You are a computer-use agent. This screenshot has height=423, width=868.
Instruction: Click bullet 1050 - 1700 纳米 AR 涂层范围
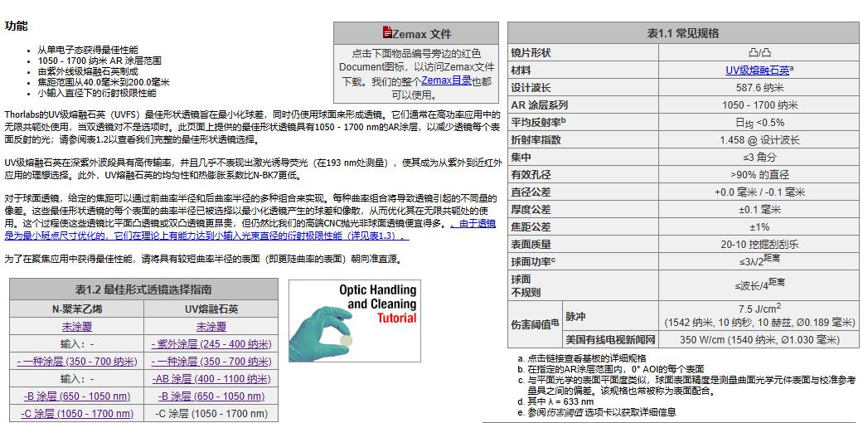pyautogui.click(x=99, y=61)
